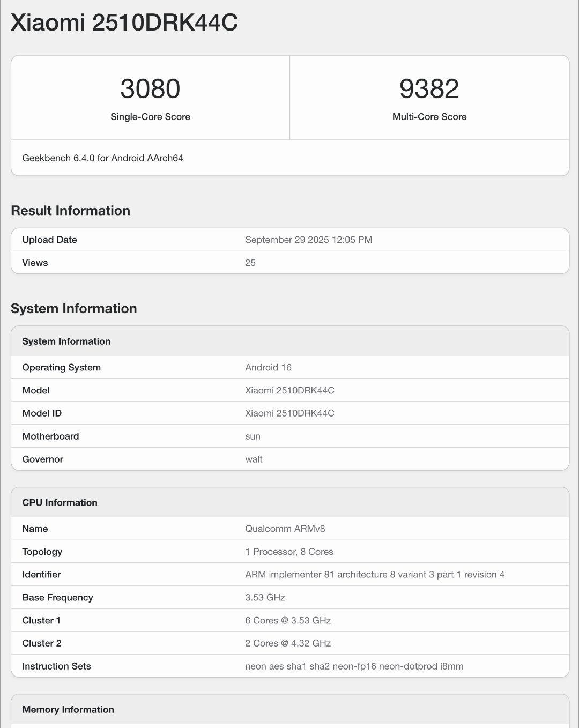
Task: Click the Cluster 1 label
Action: coord(41,621)
